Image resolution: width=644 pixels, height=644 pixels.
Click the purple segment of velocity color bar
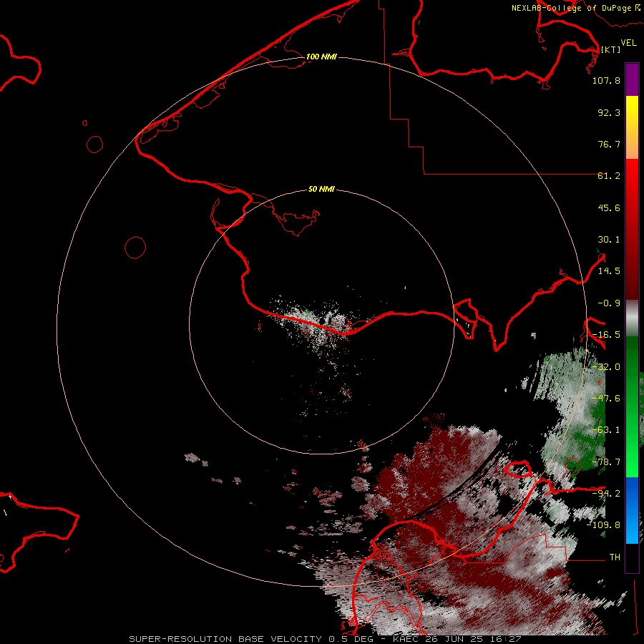tap(632, 79)
